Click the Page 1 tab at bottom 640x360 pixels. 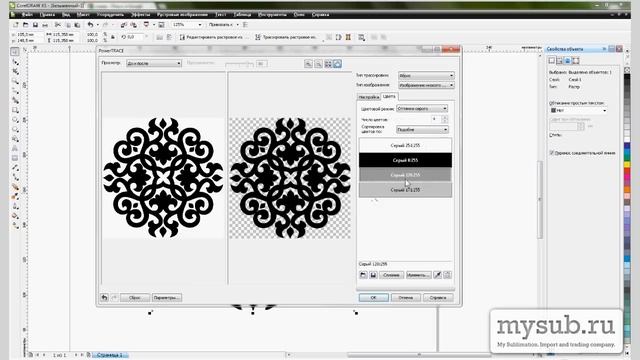point(109,355)
